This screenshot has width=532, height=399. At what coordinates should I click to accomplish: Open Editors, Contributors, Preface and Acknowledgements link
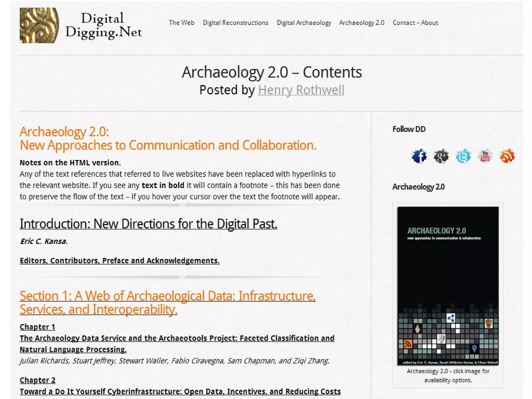pos(119,261)
